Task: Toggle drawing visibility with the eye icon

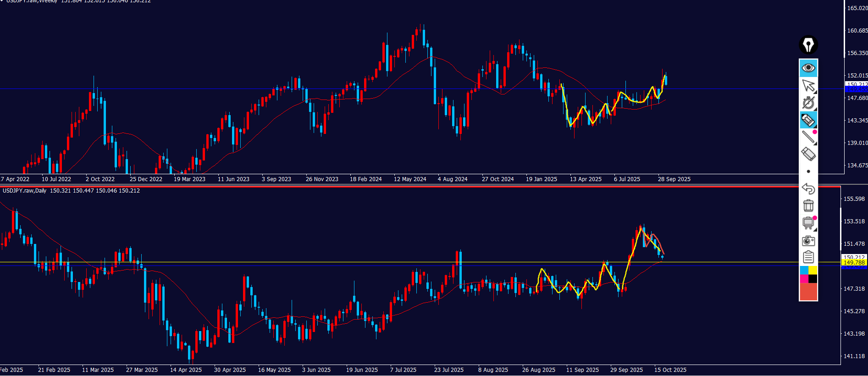Action: (808, 68)
